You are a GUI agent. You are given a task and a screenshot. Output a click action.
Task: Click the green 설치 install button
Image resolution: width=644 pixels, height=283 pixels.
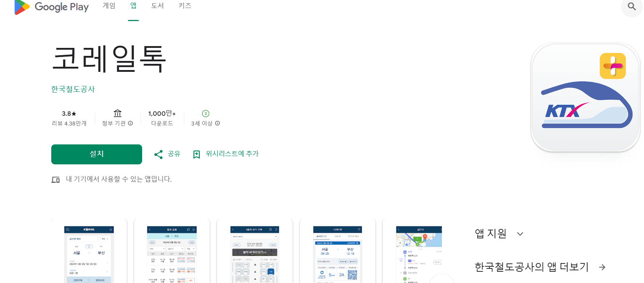click(97, 154)
